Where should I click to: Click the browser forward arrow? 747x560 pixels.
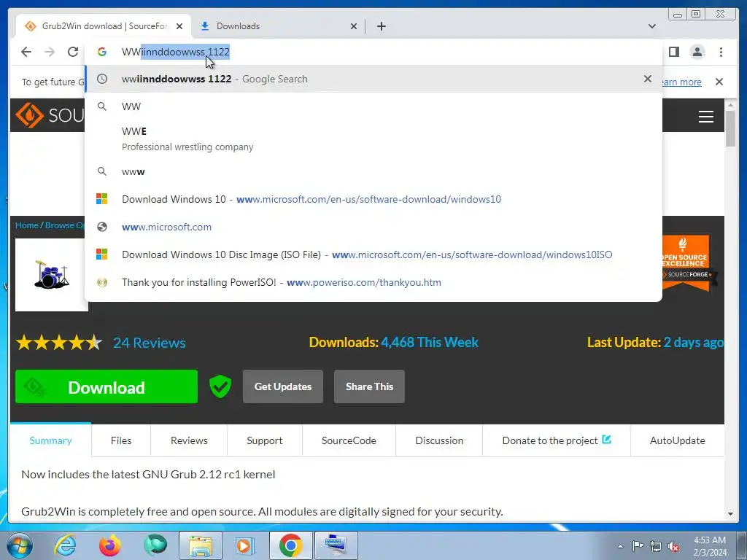[50, 52]
